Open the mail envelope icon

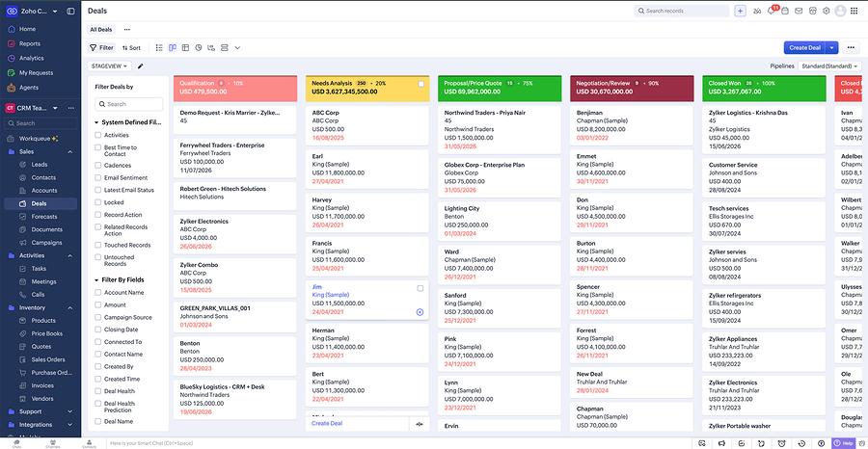799,11
